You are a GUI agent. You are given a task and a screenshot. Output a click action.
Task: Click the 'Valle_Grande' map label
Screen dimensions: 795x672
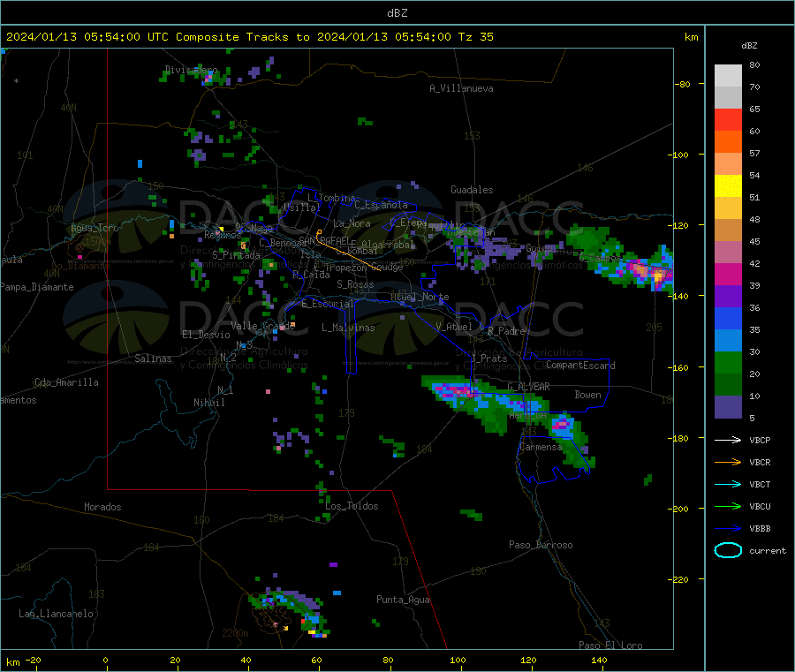pos(262,326)
